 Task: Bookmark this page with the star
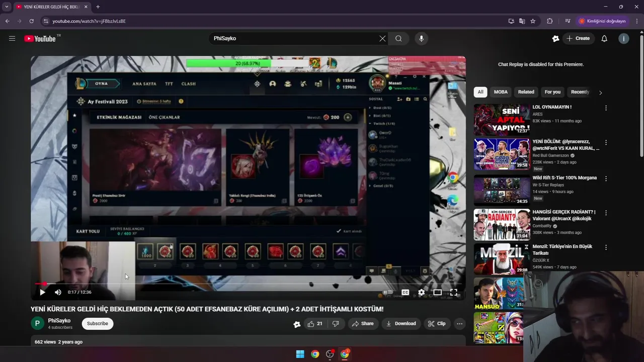click(x=533, y=21)
